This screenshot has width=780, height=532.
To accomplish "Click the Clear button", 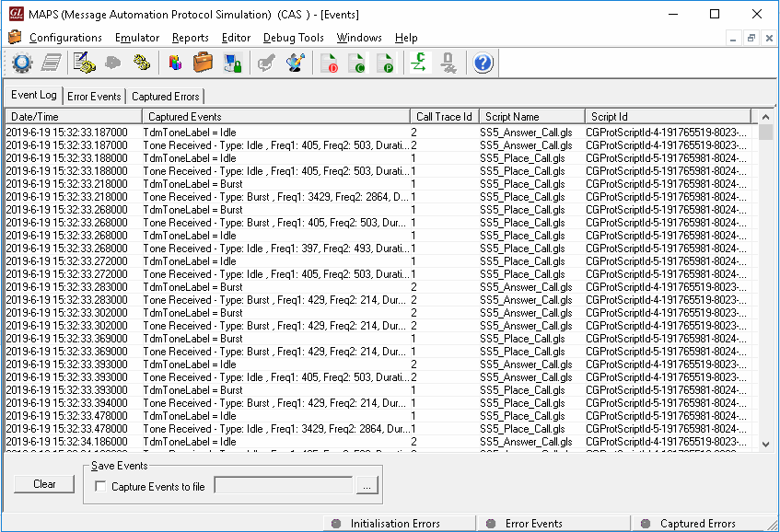I will pos(43,483).
